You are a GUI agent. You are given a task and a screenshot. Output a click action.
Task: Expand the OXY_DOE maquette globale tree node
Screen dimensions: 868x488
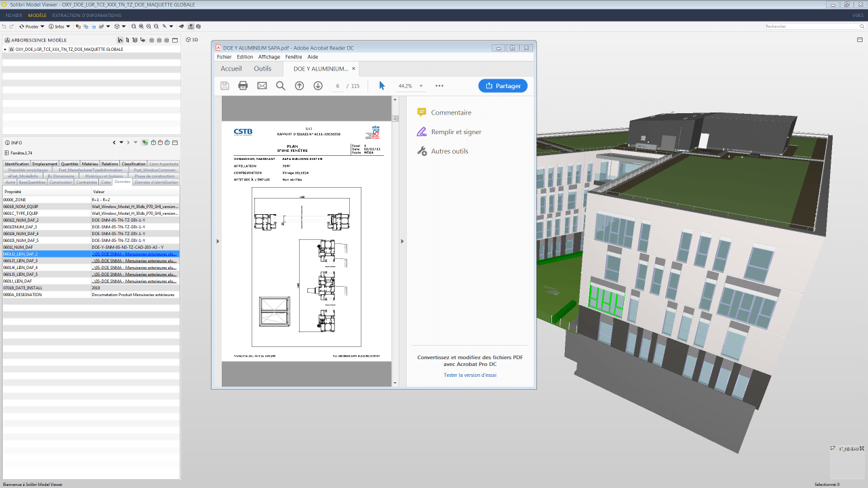[5, 49]
